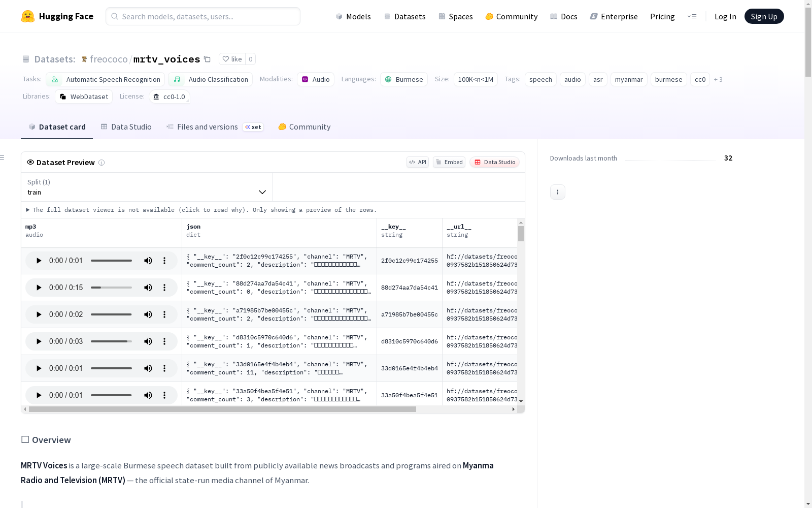The height and width of the screenshot is (508, 812).
Task: Open Community in the top navigation
Action: [x=512, y=16]
